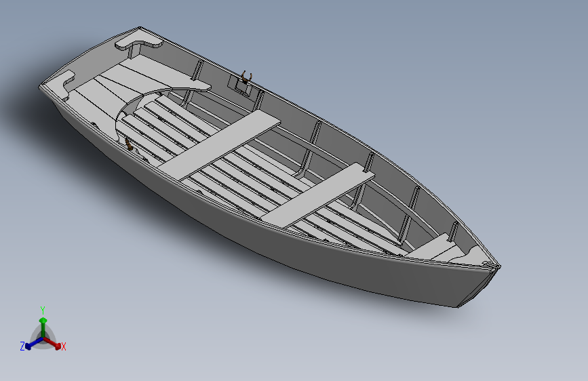Click the blue Z axis of the orientation triad
588x381 pixels.
pos(34,344)
